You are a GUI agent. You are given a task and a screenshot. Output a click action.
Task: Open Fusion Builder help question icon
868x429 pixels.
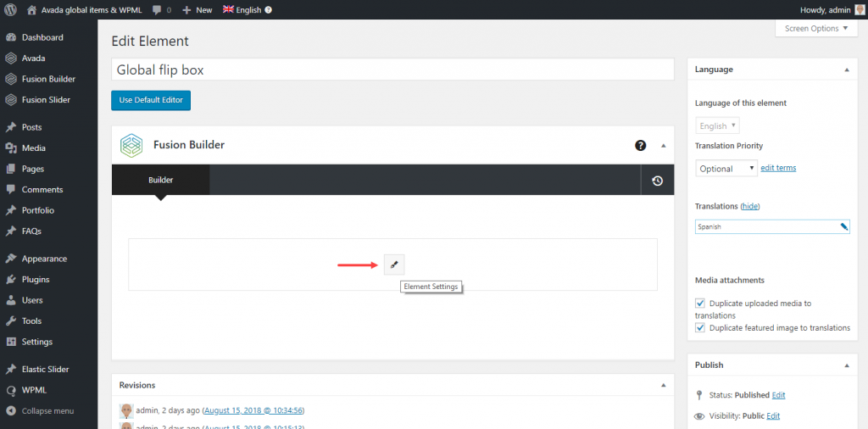[x=641, y=146]
